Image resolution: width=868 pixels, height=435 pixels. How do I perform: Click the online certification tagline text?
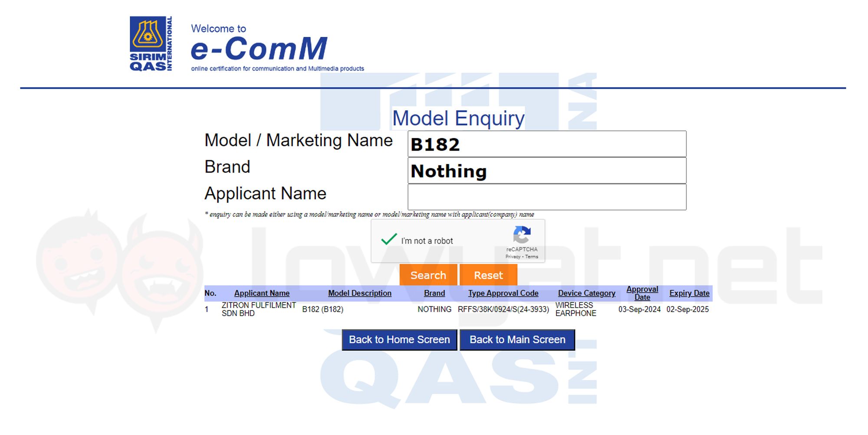click(x=277, y=69)
